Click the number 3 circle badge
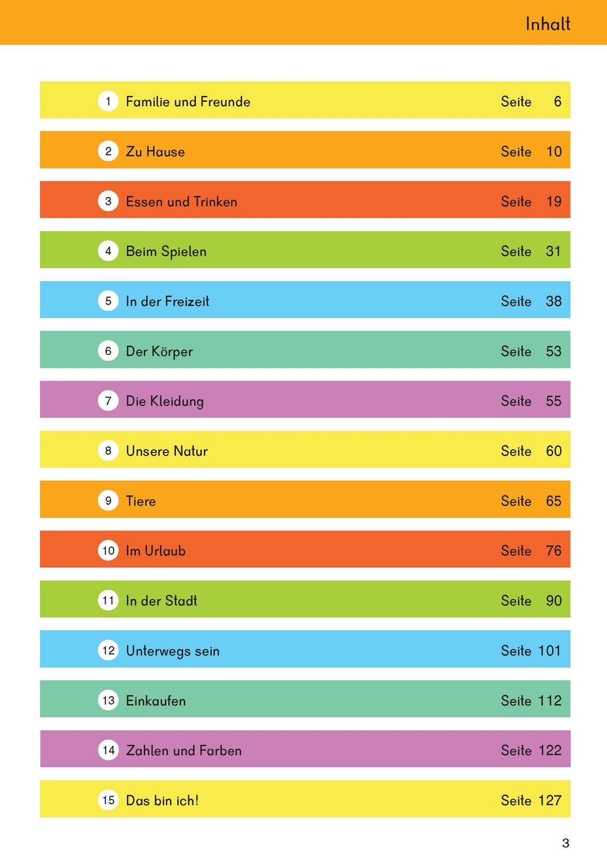607x868 pixels. click(108, 201)
